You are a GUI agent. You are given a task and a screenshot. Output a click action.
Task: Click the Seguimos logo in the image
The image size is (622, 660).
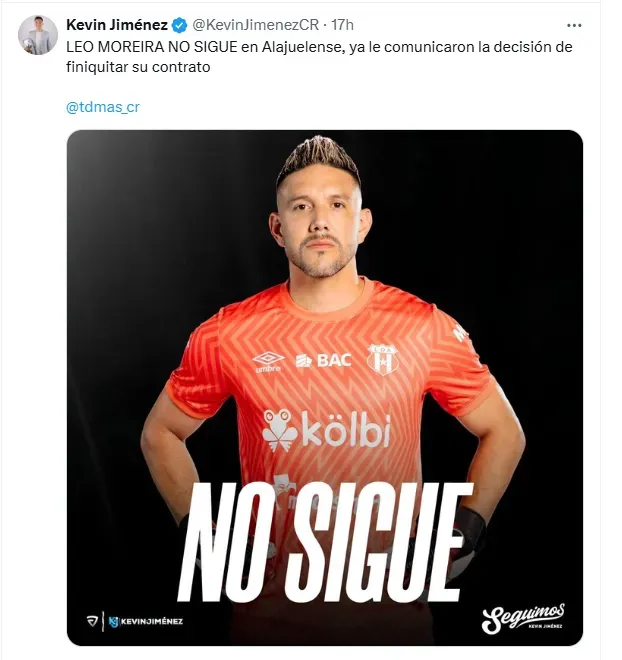(523, 618)
